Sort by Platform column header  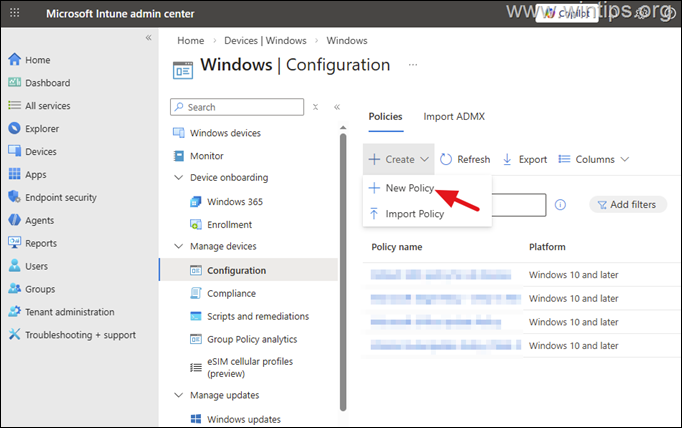tap(547, 247)
